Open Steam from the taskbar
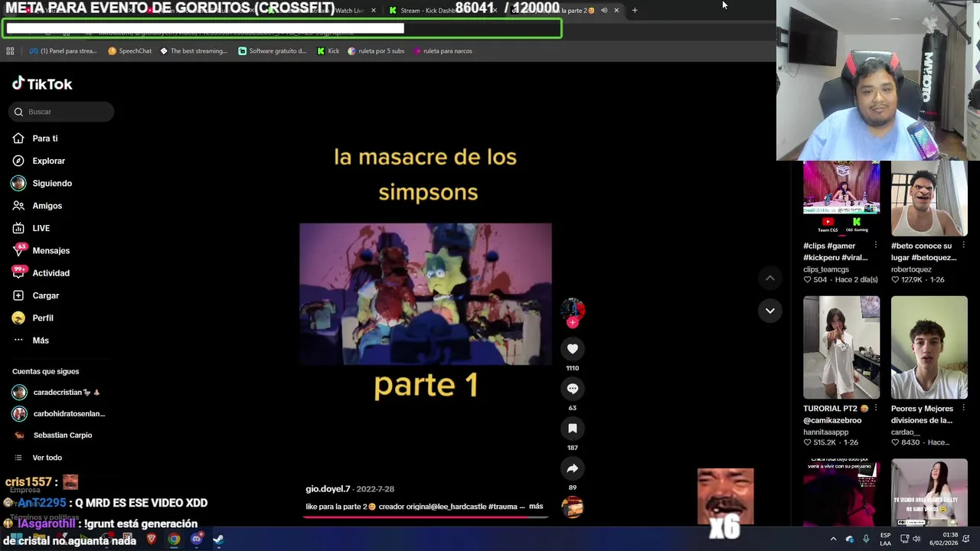This screenshot has width=980, height=551. click(x=218, y=540)
